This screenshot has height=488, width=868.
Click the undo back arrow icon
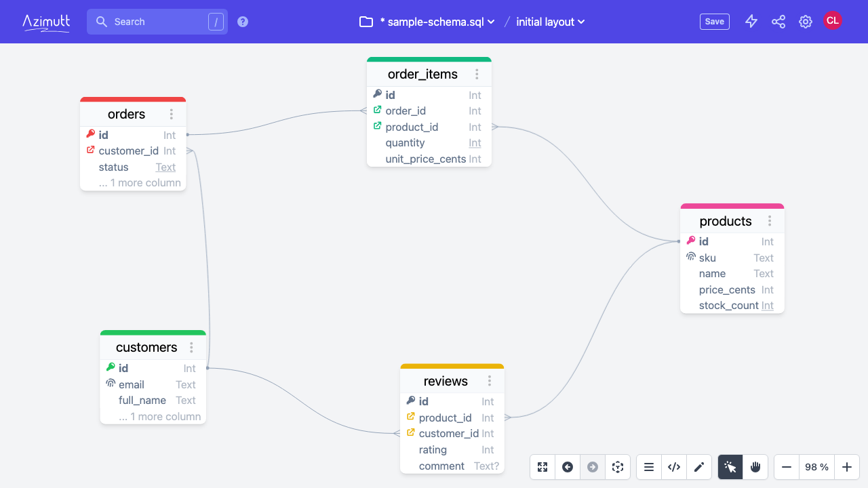click(568, 467)
